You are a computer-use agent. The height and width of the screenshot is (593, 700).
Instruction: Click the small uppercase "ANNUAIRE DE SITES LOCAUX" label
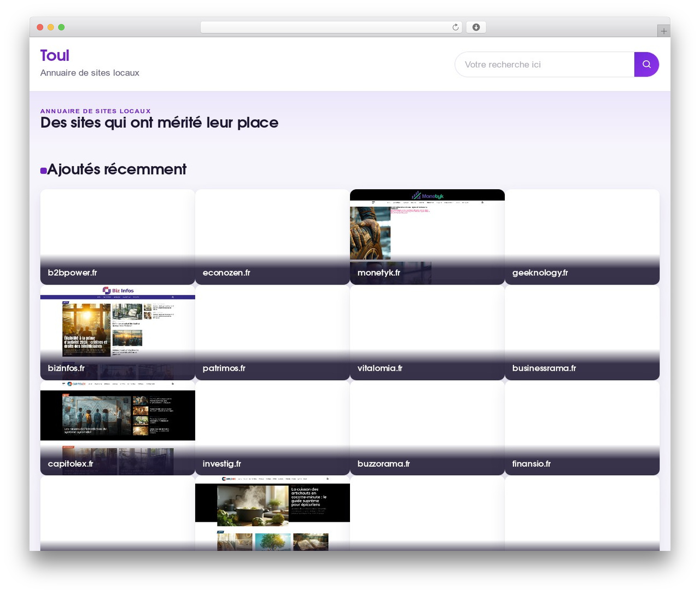tap(96, 111)
